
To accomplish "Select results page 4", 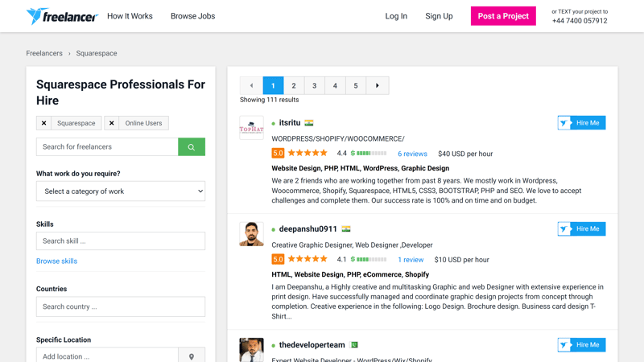I will coord(335,85).
